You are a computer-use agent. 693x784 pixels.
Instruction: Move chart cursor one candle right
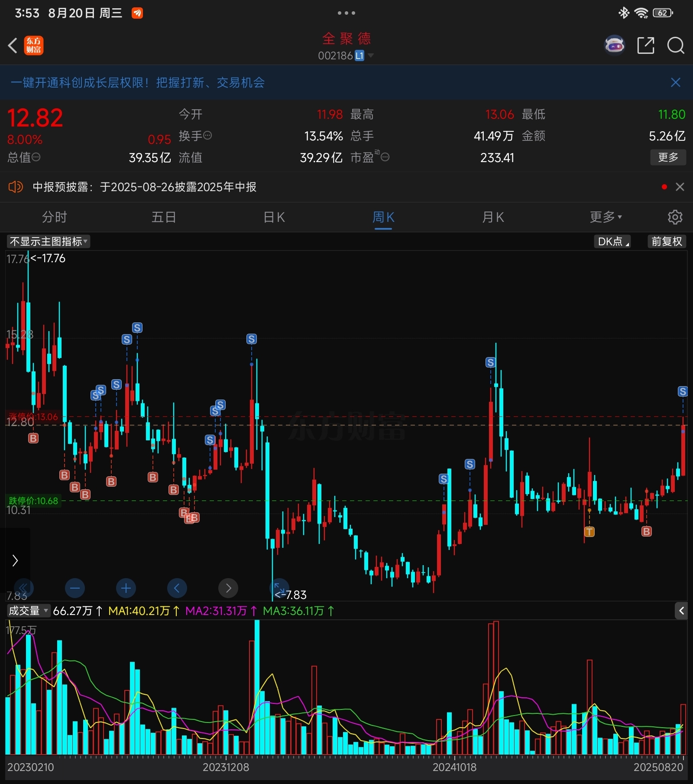click(228, 588)
